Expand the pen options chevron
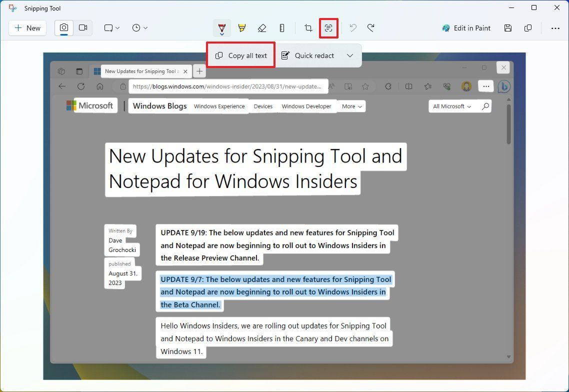569x392 pixels. pos(221,35)
